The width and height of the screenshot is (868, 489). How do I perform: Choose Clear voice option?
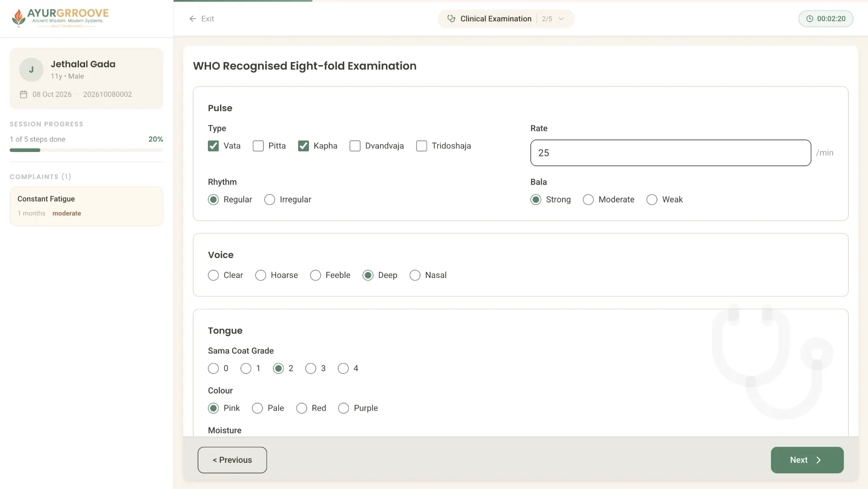(213, 275)
